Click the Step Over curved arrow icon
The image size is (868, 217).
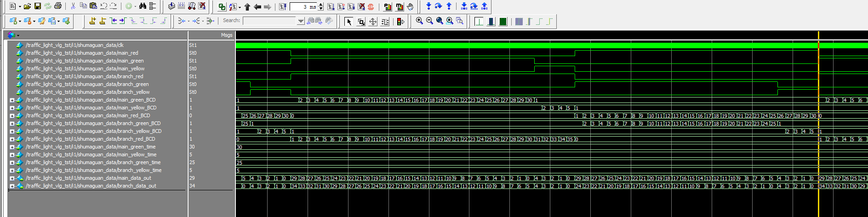(x=439, y=6)
